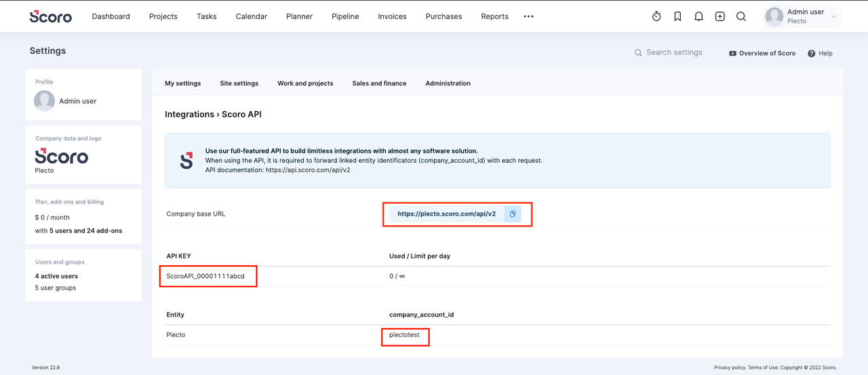Open the Planner
868x375 pixels.
click(x=299, y=16)
